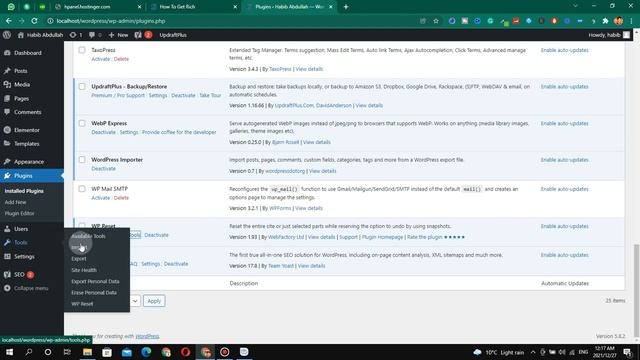Viewport: 640px width, 360px height.
Task: Open the Yoast SEO icon in admin bar
Action: point(143,35)
